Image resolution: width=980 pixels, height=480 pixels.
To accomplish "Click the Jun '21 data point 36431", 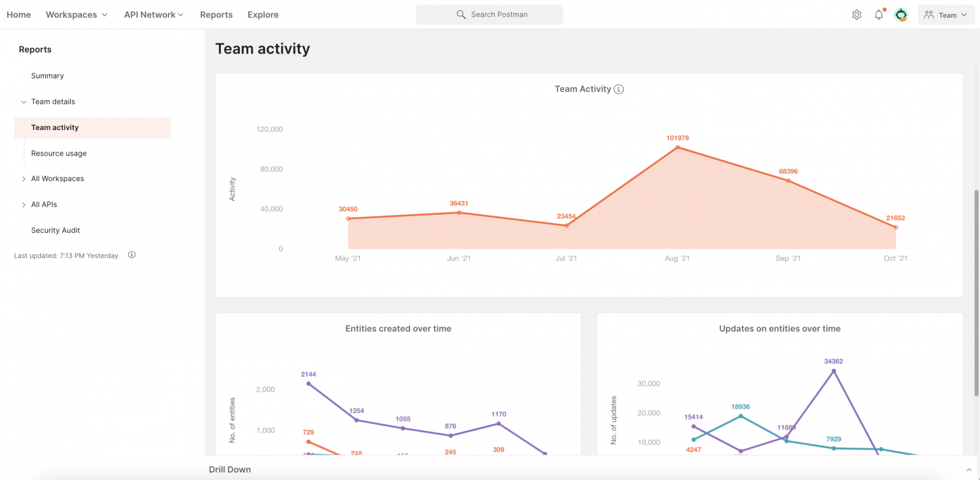I will pyautogui.click(x=459, y=212).
